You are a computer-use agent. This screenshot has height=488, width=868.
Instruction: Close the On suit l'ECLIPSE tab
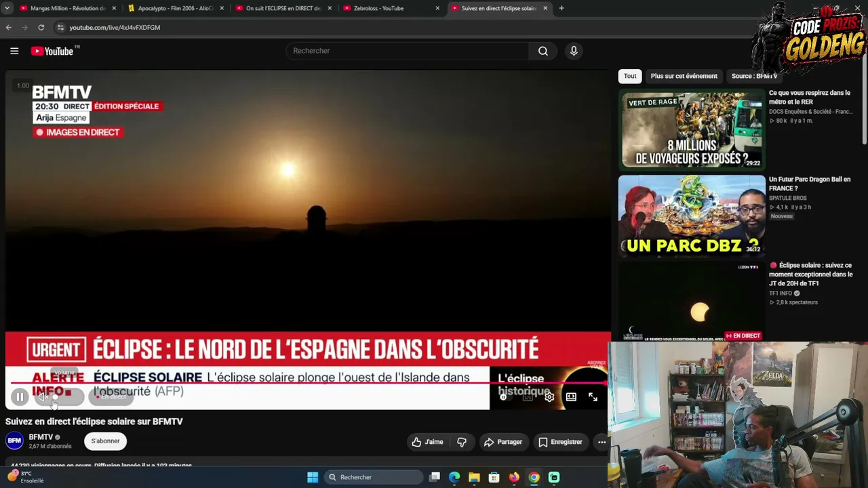point(330,8)
